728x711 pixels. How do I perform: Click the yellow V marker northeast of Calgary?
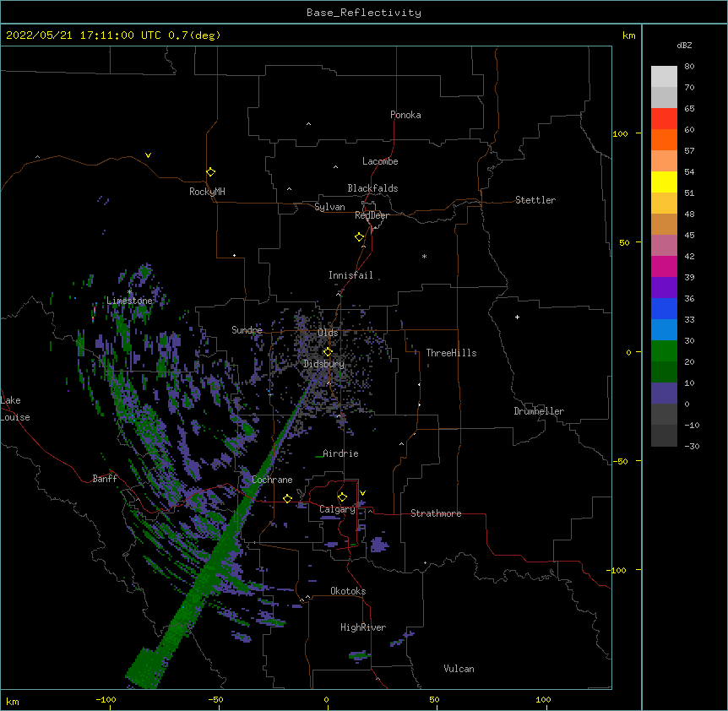pyautogui.click(x=362, y=493)
